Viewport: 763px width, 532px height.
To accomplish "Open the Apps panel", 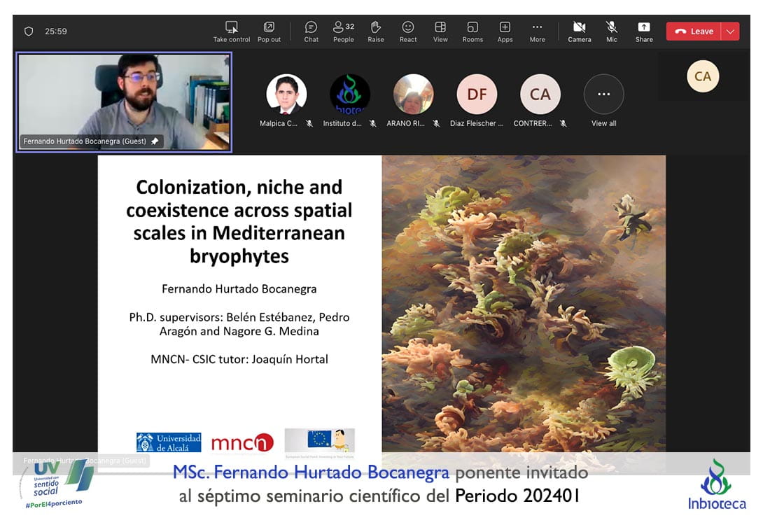I will pos(505,28).
